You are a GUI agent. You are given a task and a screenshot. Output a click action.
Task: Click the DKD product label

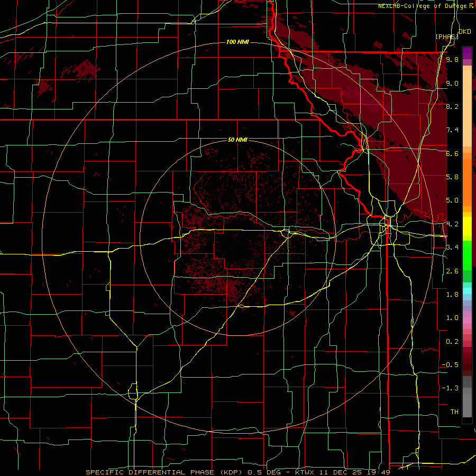(x=465, y=32)
